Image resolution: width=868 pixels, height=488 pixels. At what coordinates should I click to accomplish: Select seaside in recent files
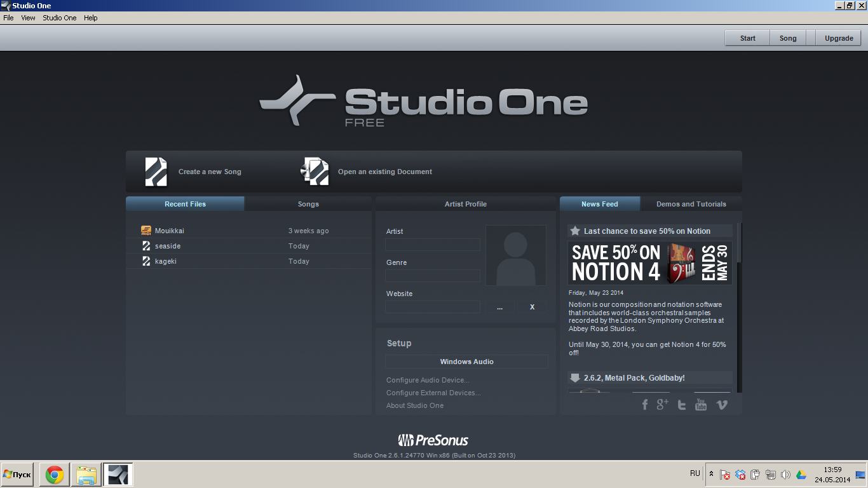pos(248,246)
